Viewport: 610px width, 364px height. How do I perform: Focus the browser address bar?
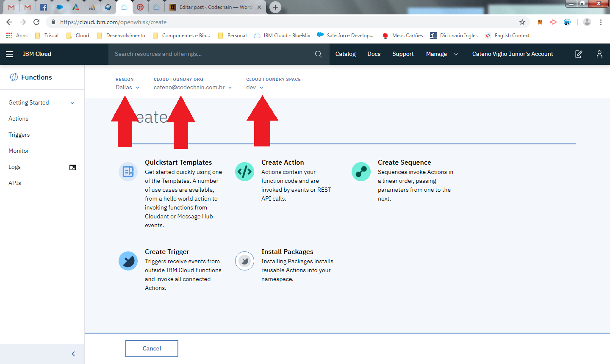tap(288, 22)
